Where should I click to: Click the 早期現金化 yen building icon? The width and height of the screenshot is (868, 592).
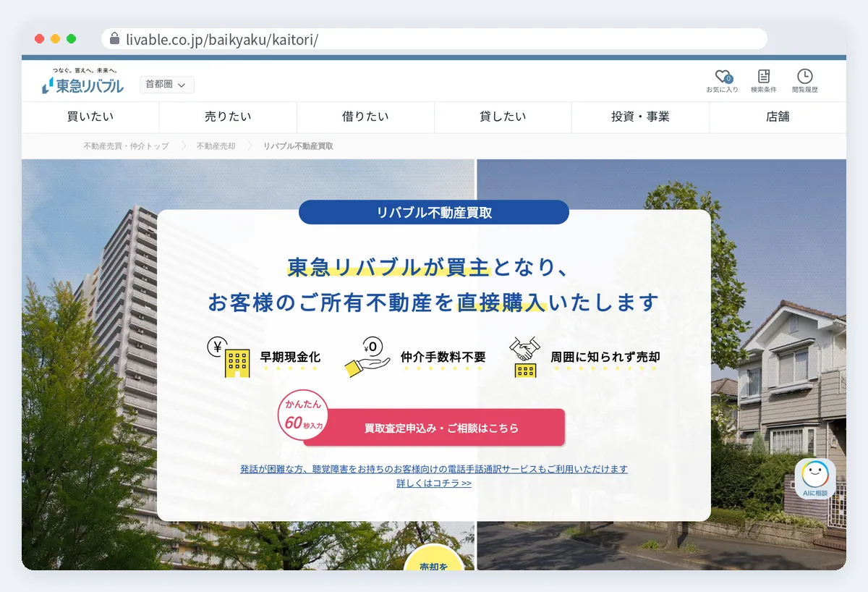[x=229, y=357]
